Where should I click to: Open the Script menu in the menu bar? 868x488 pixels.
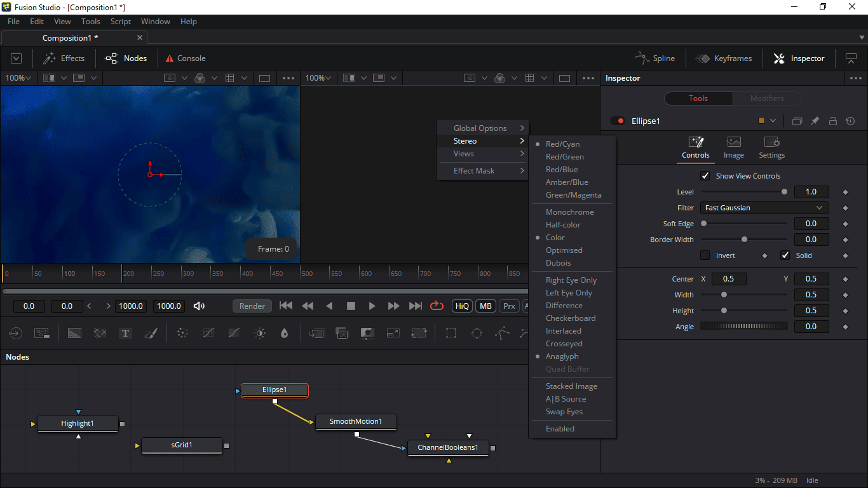121,22
